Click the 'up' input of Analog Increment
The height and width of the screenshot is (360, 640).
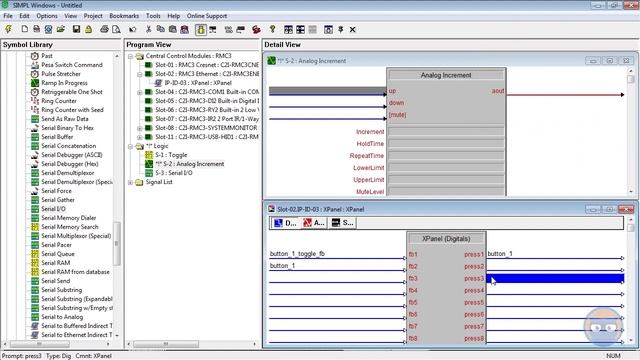coord(392,91)
